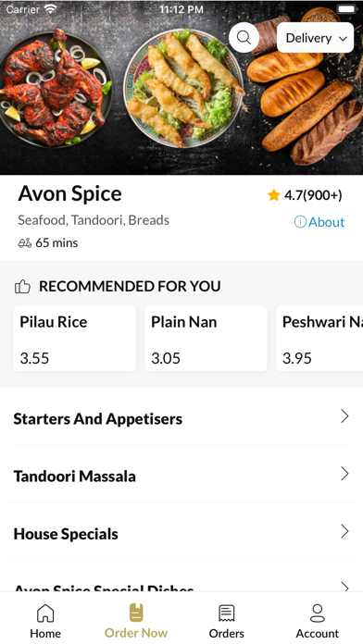The width and height of the screenshot is (363, 644).
Task: Open the Delivery dropdown selector
Action: pos(316,38)
